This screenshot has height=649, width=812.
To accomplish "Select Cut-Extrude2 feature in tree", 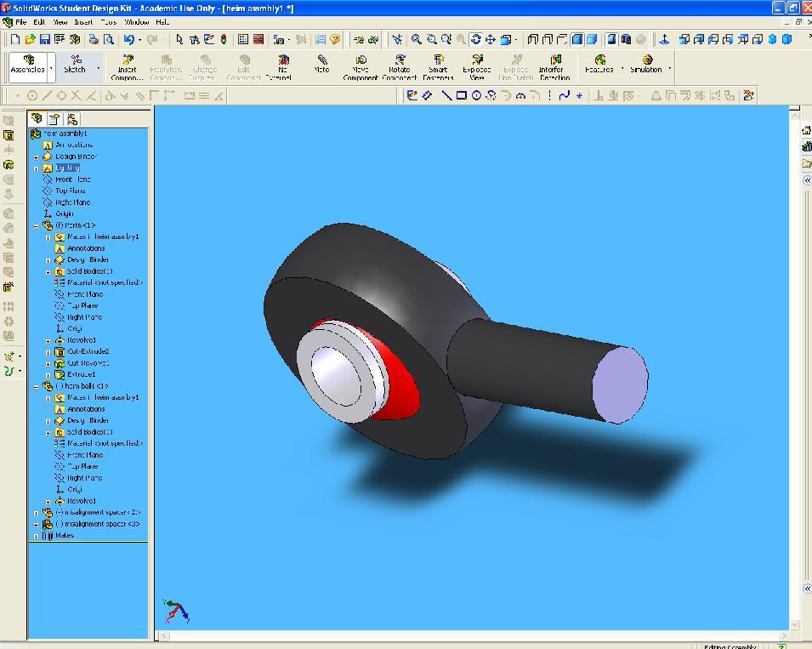I will 88,351.
